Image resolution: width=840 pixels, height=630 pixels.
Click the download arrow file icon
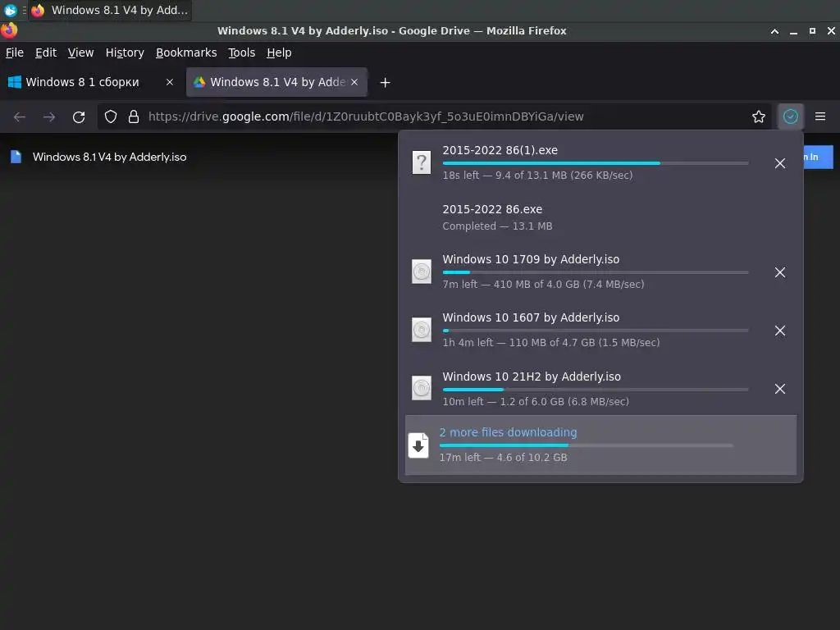click(x=418, y=445)
